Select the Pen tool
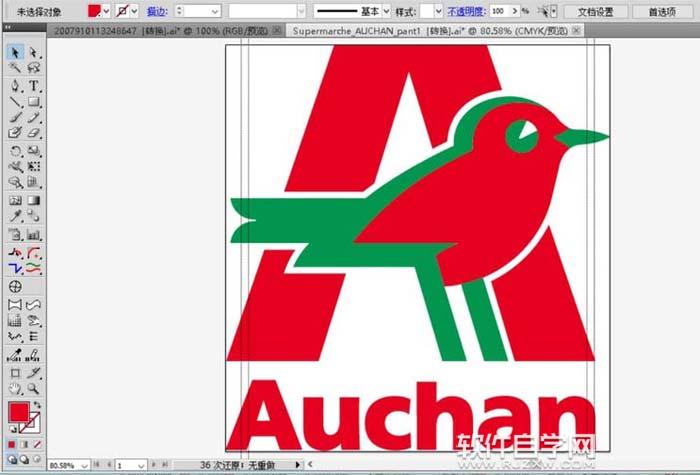The image size is (700, 475). coord(15,86)
